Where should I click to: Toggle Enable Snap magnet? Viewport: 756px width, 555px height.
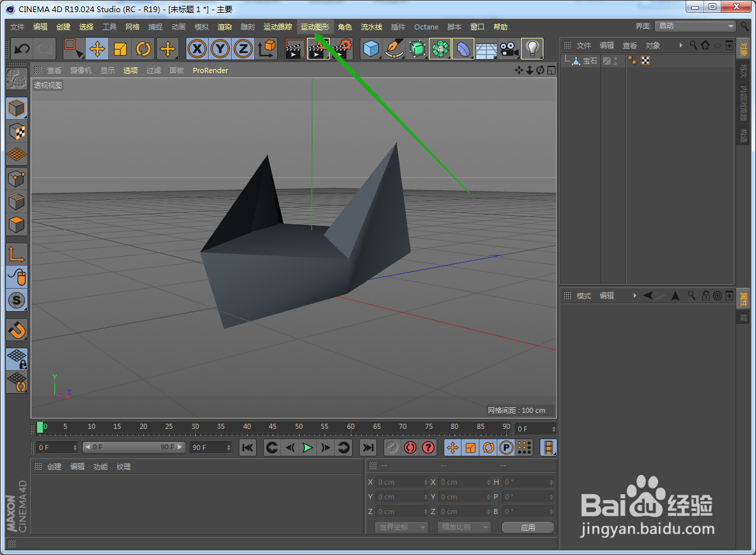pyautogui.click(x=17, y=330)
